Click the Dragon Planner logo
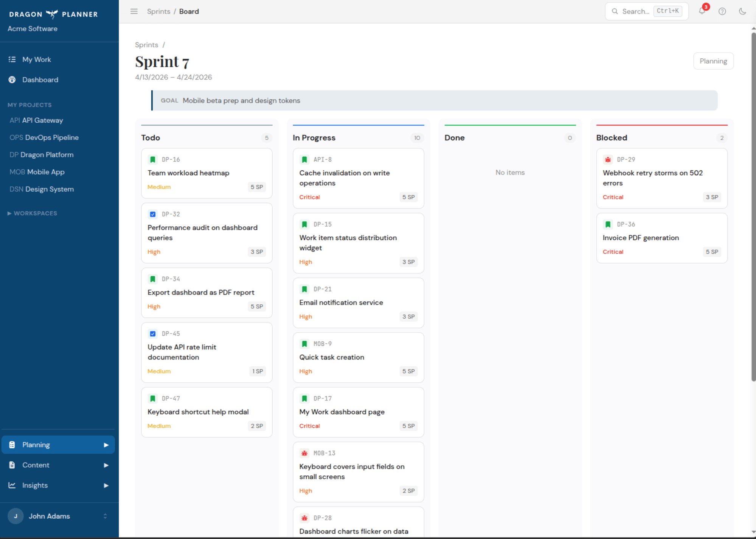Image resolution: width=756 pixels, height=539 pixels. tap(52, 14)
